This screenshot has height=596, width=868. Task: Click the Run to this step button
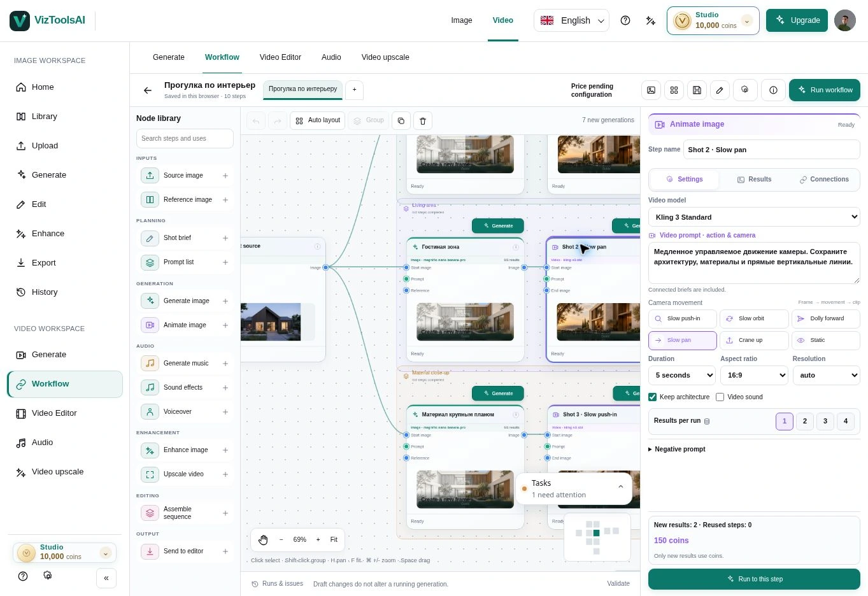pyautogui.click(x=754, y=579)
